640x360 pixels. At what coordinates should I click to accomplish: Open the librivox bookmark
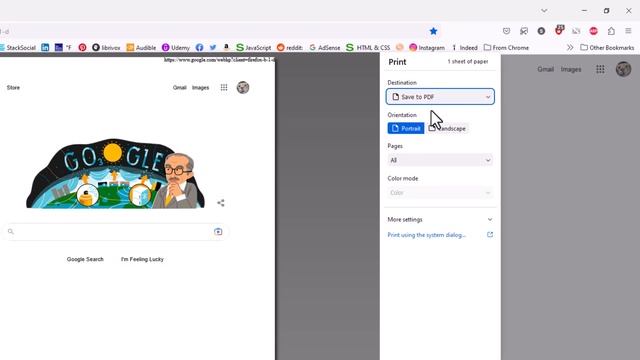pyautogui.click(x=106, y=47)
